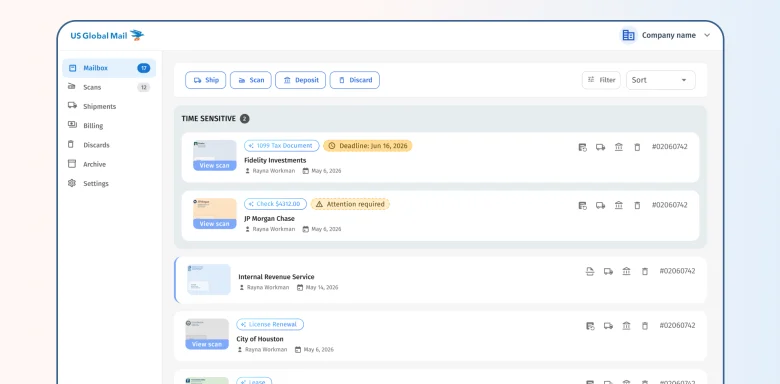Go to Scans in the sidebar
The image size is (780, 384).
coord(109,88)
